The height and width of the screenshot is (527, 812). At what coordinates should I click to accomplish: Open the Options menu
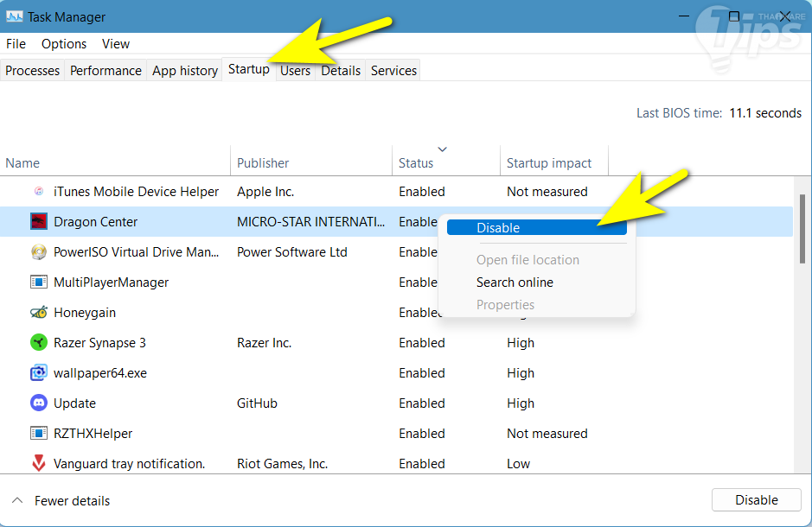pyautogui.click(x=64, y=44)
